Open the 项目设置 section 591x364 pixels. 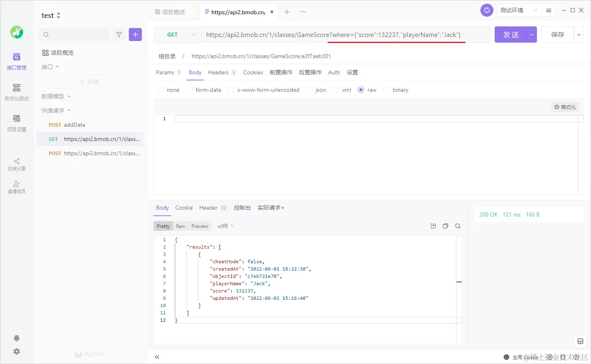[17, 123]
